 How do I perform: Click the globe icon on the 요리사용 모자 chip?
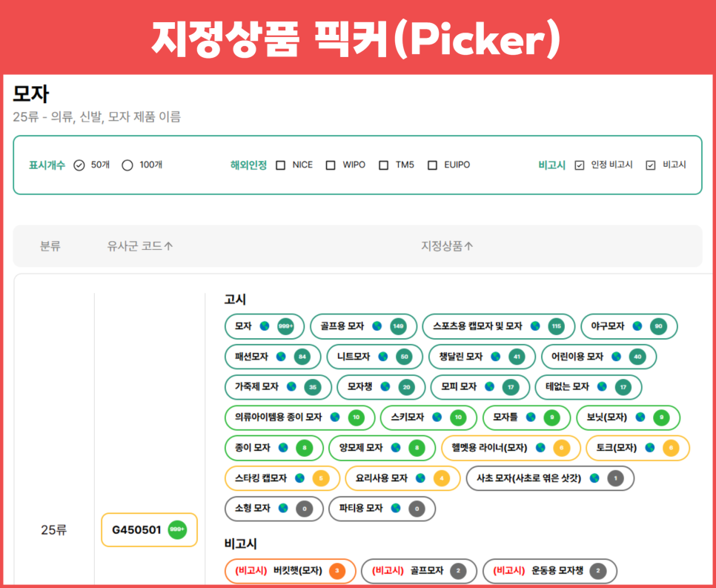click(420, 478)
